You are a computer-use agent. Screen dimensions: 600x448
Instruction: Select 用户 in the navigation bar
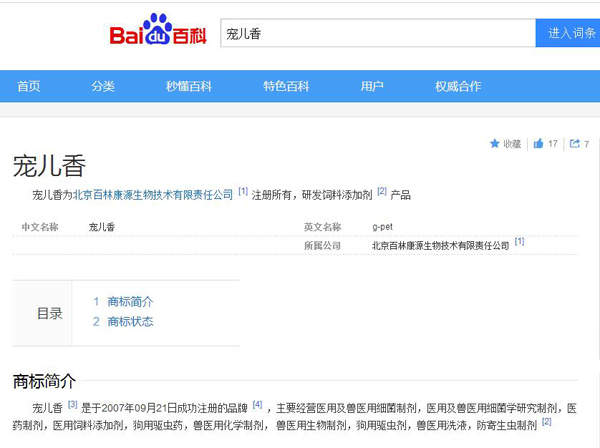pyautogui.click(x=372, y=86)
